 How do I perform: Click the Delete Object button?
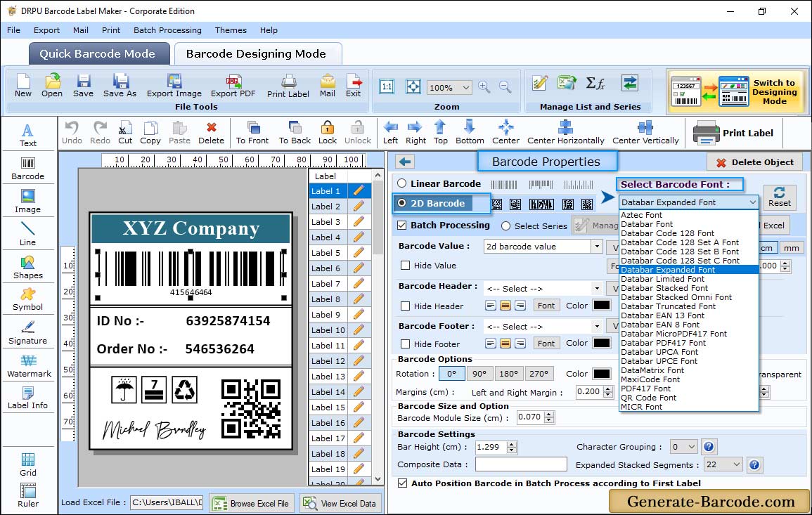tap(754, 162)
